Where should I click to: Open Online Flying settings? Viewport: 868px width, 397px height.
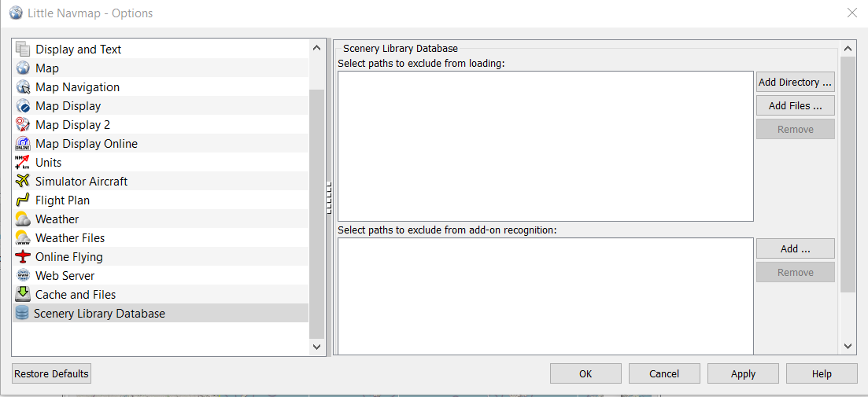[x=160, y=256]
